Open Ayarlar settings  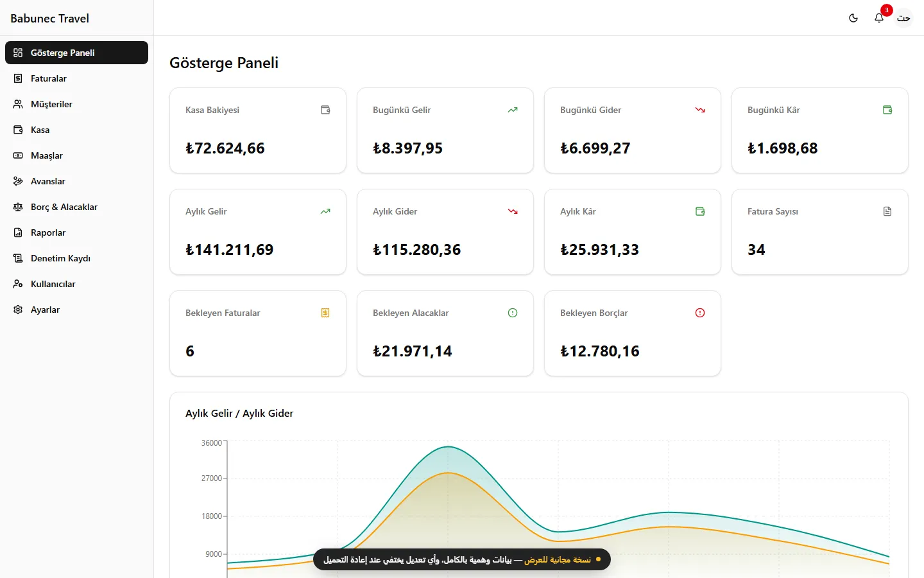(76, 310)
